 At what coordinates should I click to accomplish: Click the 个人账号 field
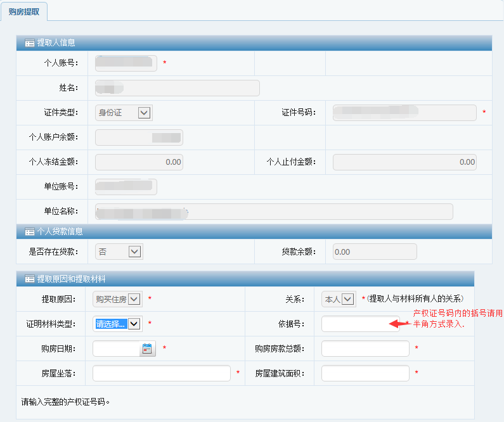(126, 63)
